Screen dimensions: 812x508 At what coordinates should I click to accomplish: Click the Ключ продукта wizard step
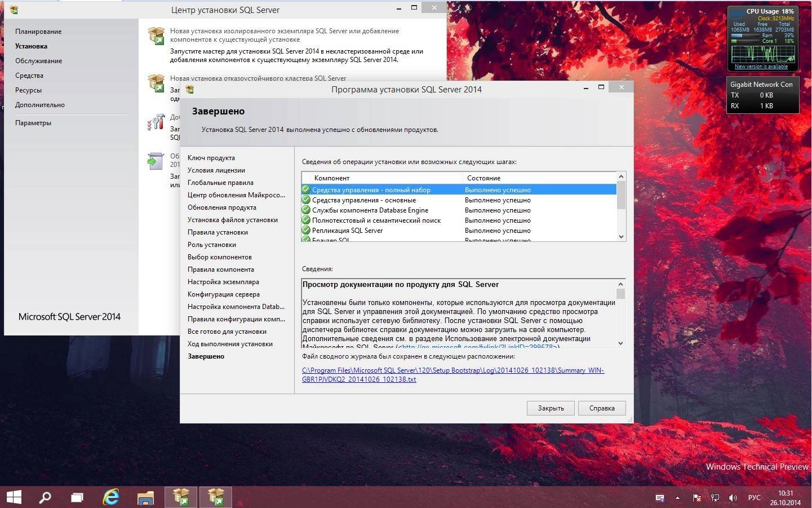click(211, 158)
